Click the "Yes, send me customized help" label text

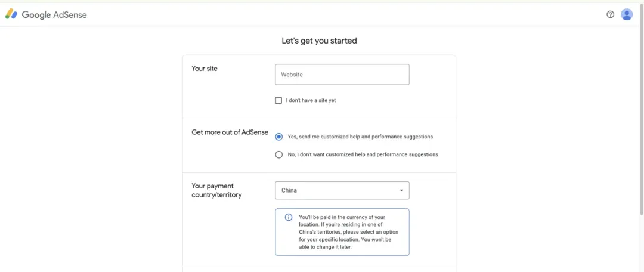tap(360, 137)
